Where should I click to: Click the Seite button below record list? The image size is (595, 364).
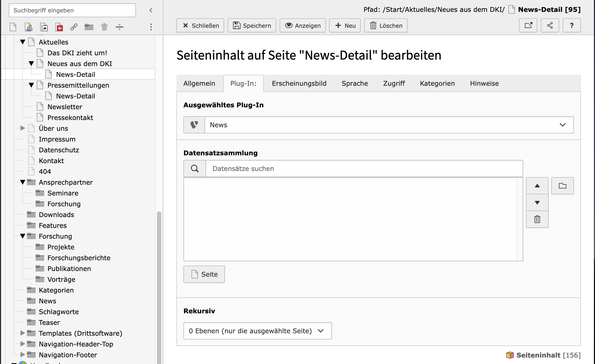204,274
